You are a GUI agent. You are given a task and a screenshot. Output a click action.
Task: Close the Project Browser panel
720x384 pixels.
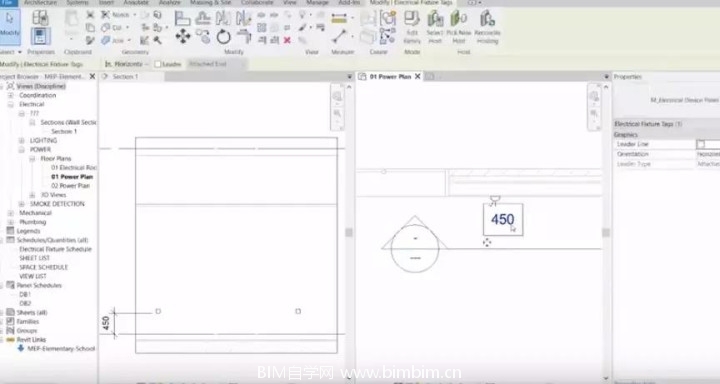[92, 77]
